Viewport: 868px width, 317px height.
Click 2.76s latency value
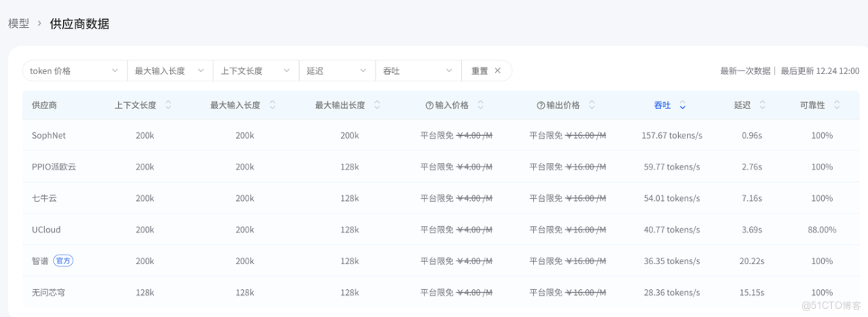click(x=752, y=167)
